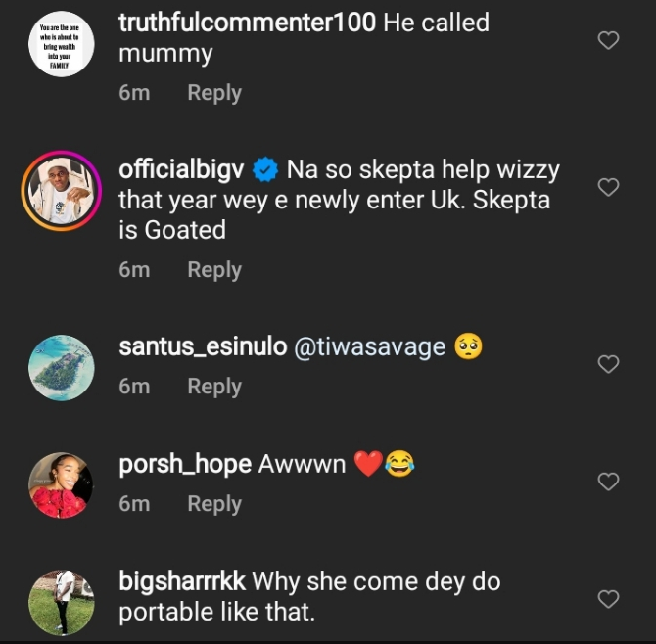The image size is (656, 644).
Task: Open truthfulcommenter100 username link
Action: [x=247, y=23]
